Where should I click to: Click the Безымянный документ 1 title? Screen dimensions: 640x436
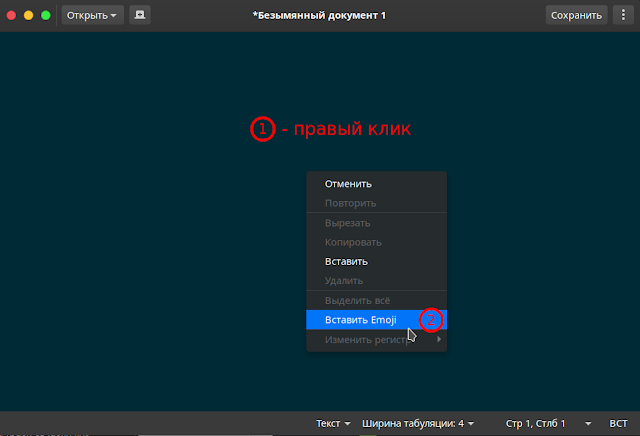pos(319,16)
